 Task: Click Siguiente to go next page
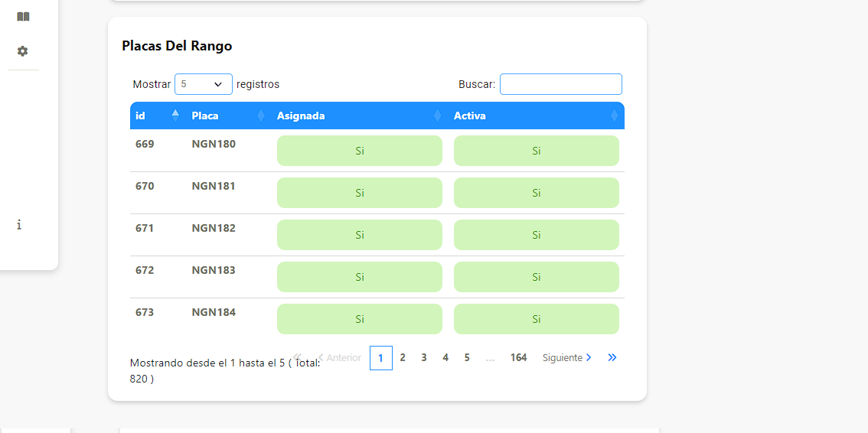point(567,358)
